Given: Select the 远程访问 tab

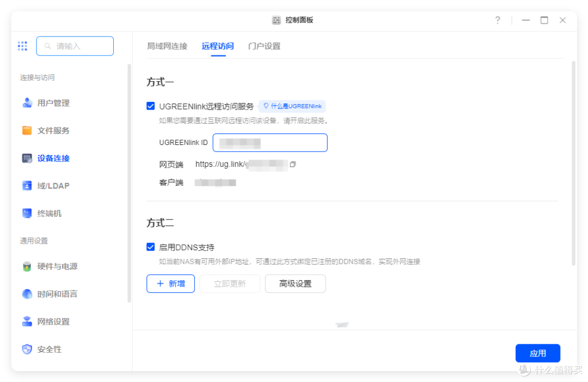Looking at the screenshot, I should [x=218, y=46].
